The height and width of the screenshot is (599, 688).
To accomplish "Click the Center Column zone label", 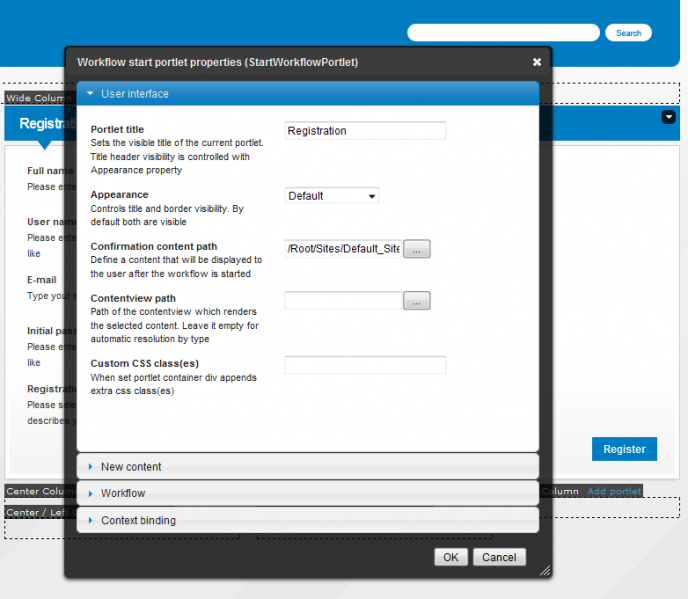I will (40, 491).
